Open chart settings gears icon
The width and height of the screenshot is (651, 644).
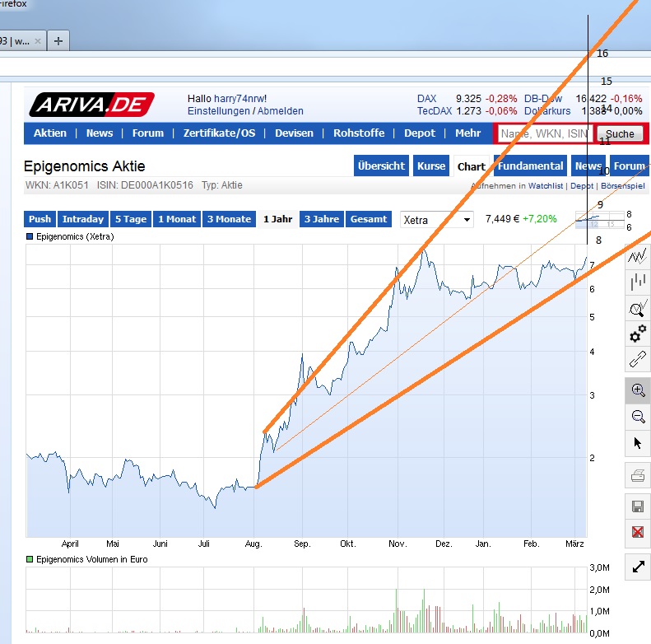click(x=638, y=334)
